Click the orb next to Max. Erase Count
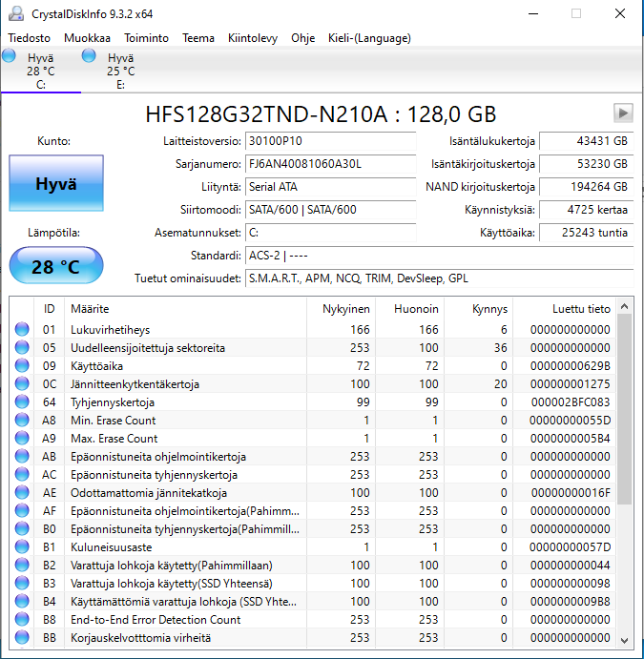Screen dimensions: 644x659 coord(22,439)
